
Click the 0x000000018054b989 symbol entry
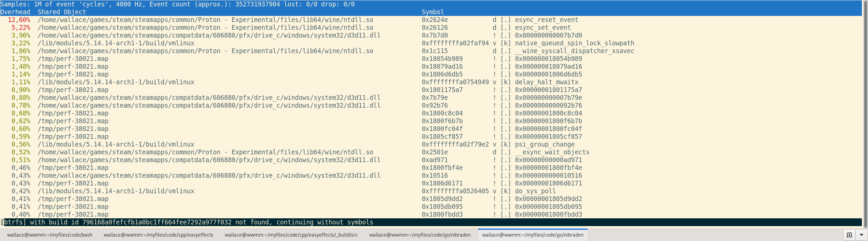tap(549, 59)
